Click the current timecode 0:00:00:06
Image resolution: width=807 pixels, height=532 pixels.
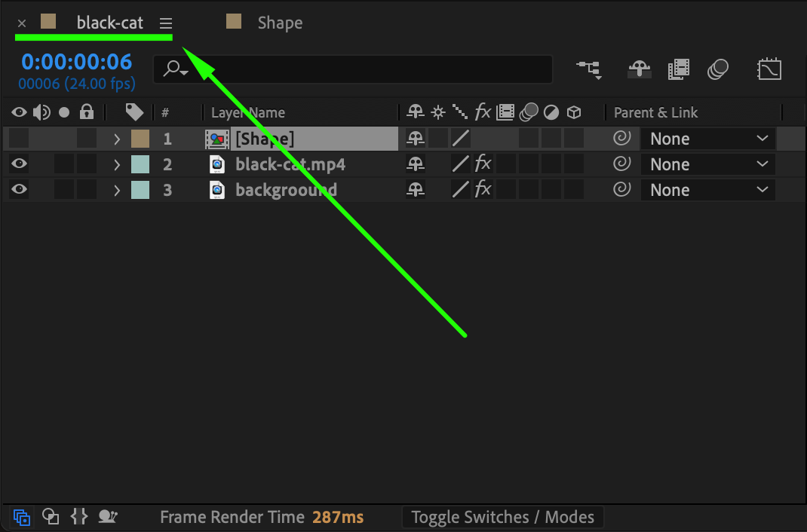pyautogui.click(x=76, y=62)
